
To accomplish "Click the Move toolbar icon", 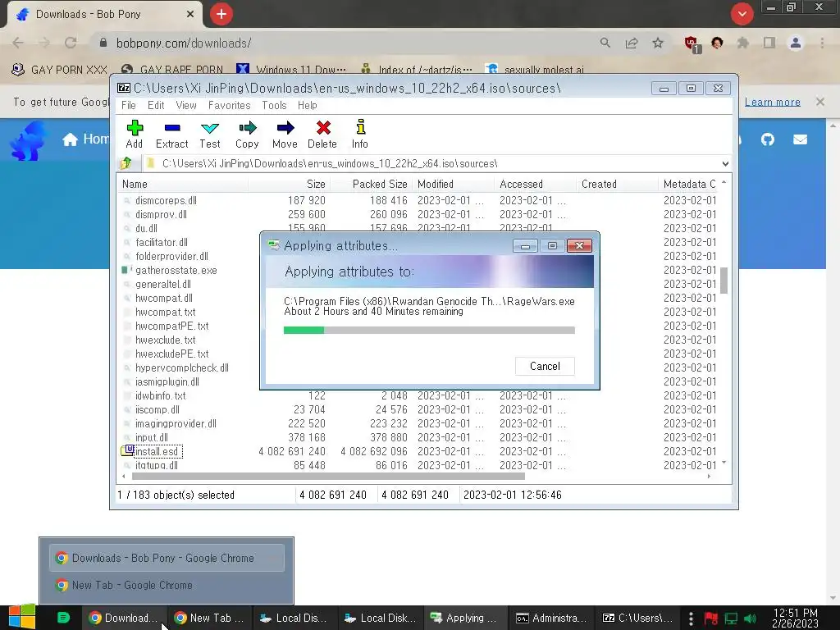I will coord(285,134).
